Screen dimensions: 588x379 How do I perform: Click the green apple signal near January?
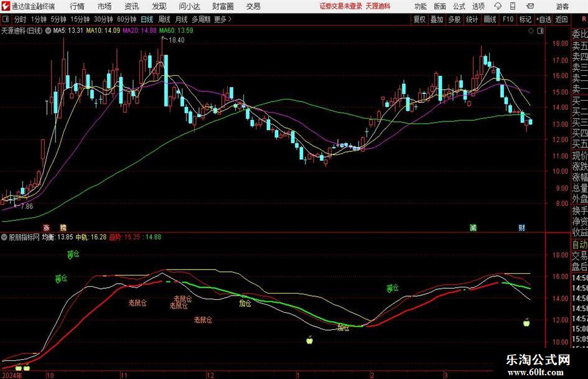tap(309, 340)
